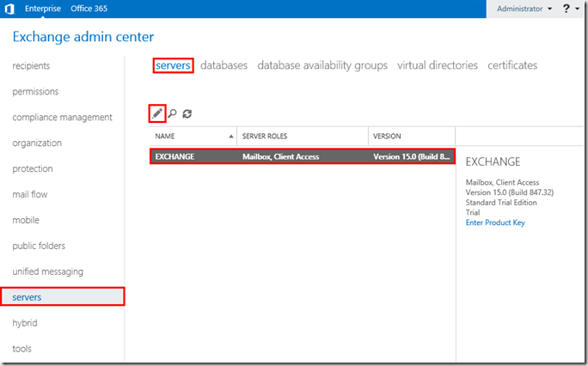Open database availability groups tab

322,65
